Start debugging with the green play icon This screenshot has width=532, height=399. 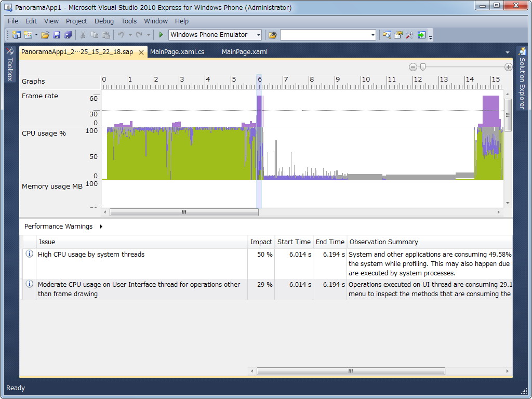[161, 35]
